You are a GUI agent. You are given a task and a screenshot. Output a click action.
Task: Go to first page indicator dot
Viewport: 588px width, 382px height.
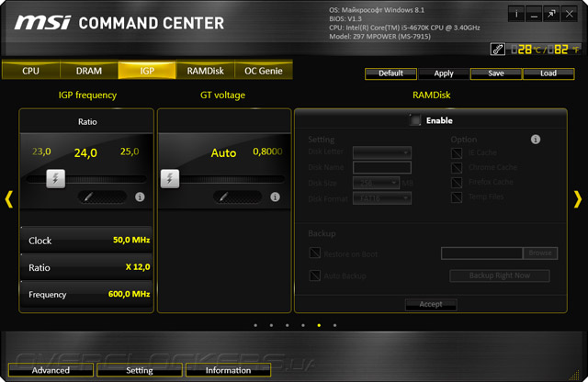255,325
